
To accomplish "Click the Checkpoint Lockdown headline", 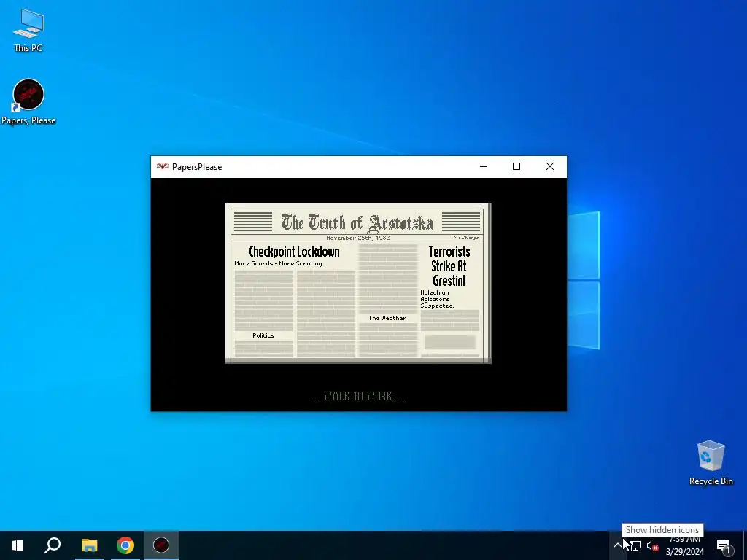I will [x=294, y=252].
